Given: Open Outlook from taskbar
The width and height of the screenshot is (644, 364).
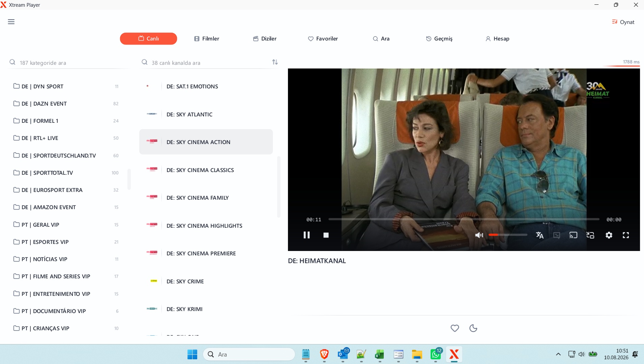Looking at the screenshot, I should [343, 354].
